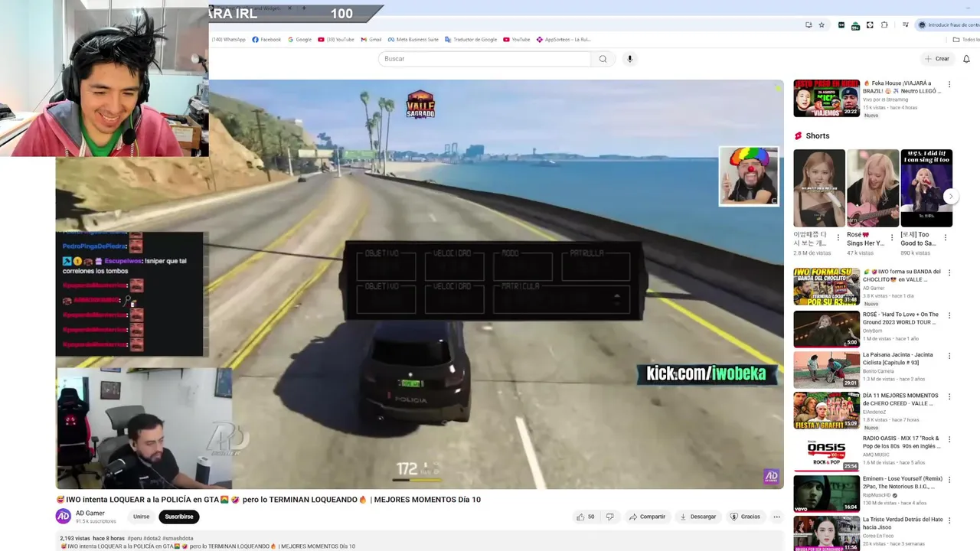The width and height of the screenshot is (980, 551).
Task: Open options for La Triste Verdad video
Action: point(949,521)
